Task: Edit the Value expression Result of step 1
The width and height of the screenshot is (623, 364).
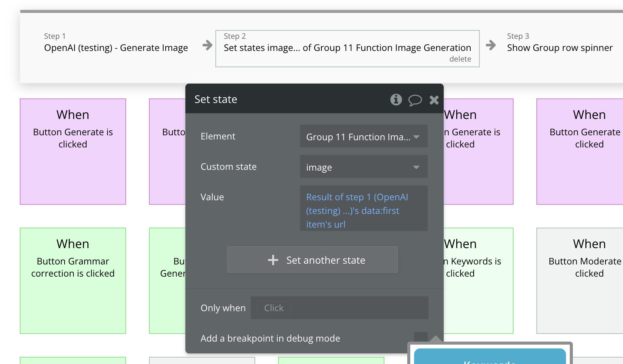Action: [364, 209]
